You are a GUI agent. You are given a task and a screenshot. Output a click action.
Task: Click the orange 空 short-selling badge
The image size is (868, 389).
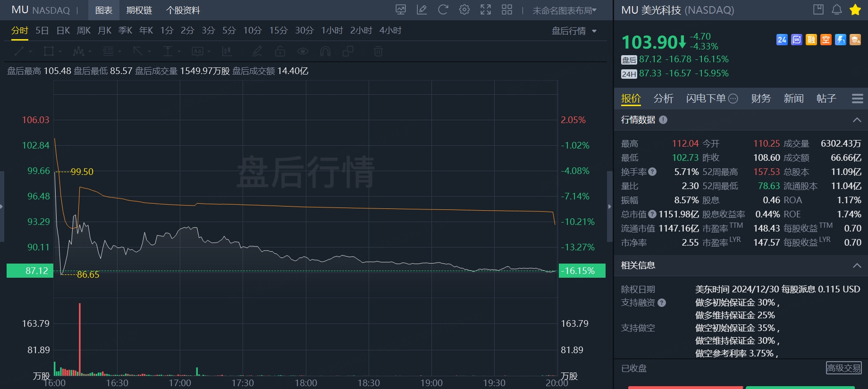point(826,40)
